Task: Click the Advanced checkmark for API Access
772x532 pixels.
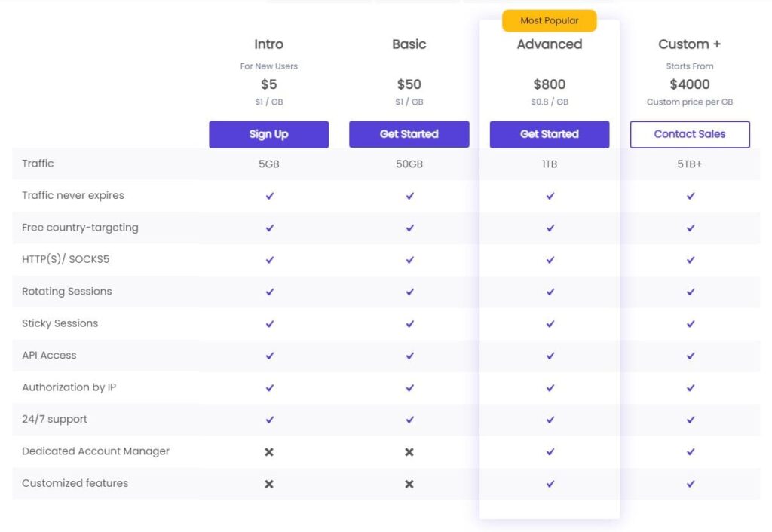Action: coord(550,356)
